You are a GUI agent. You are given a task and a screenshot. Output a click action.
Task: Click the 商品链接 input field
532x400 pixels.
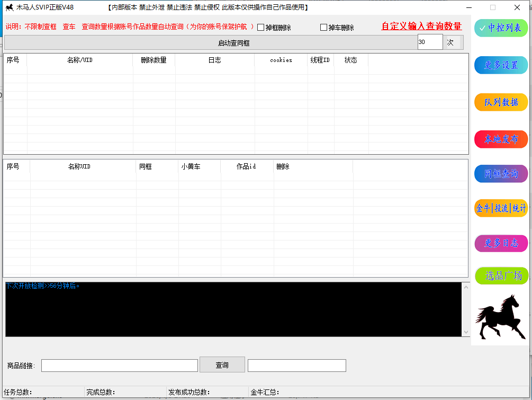(120, 366)
